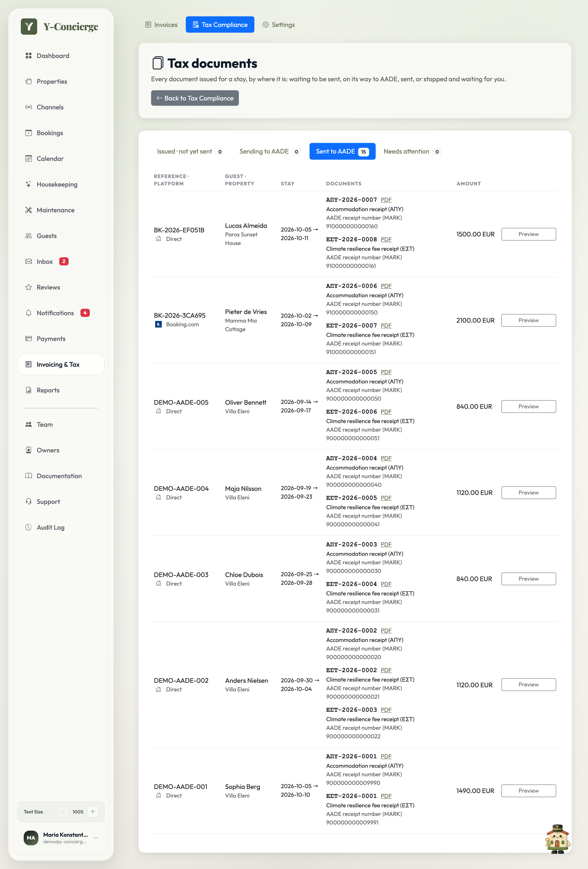Switch to the Invoices tab
Screen dimensions: 588x869
pos(161,25)
